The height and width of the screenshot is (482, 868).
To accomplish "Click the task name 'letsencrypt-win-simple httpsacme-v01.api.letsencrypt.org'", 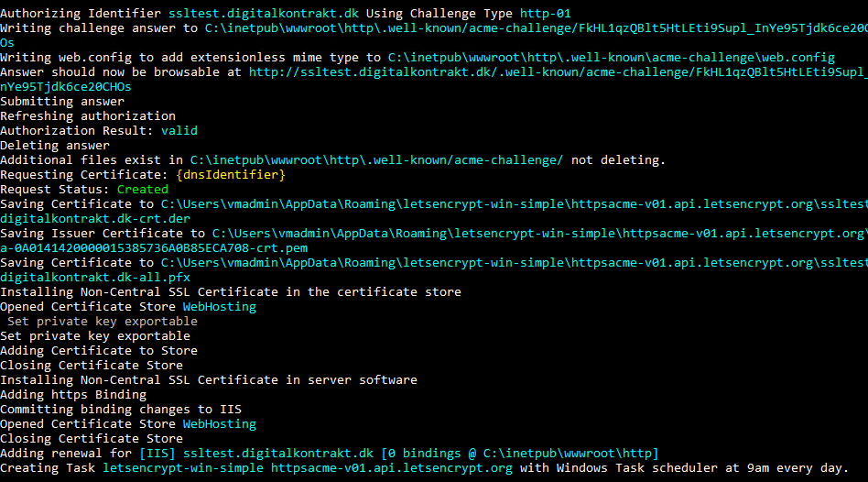I will coord(308,468).
